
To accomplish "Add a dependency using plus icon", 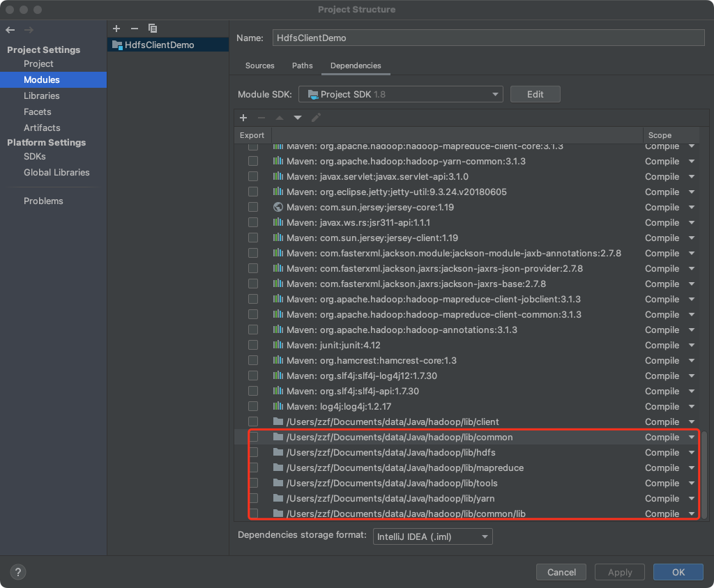I will click(243, 118).
